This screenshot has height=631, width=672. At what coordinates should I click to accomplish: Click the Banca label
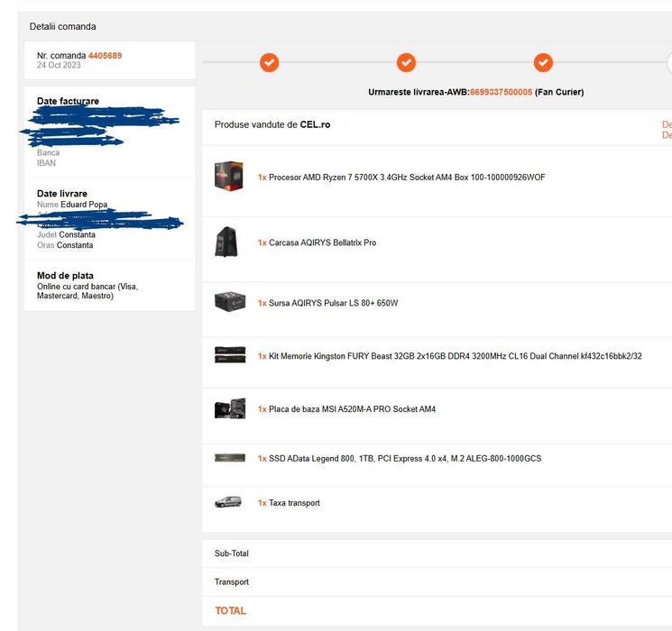tap(48, 152)
